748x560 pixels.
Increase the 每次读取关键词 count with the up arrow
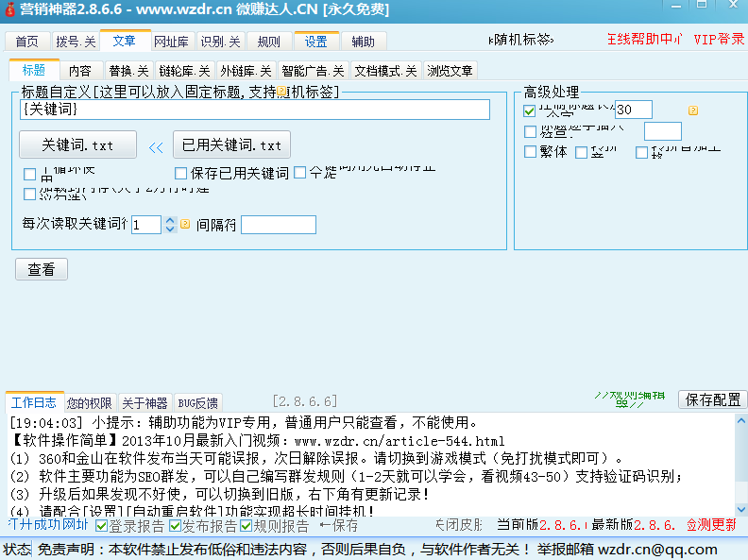170,220
